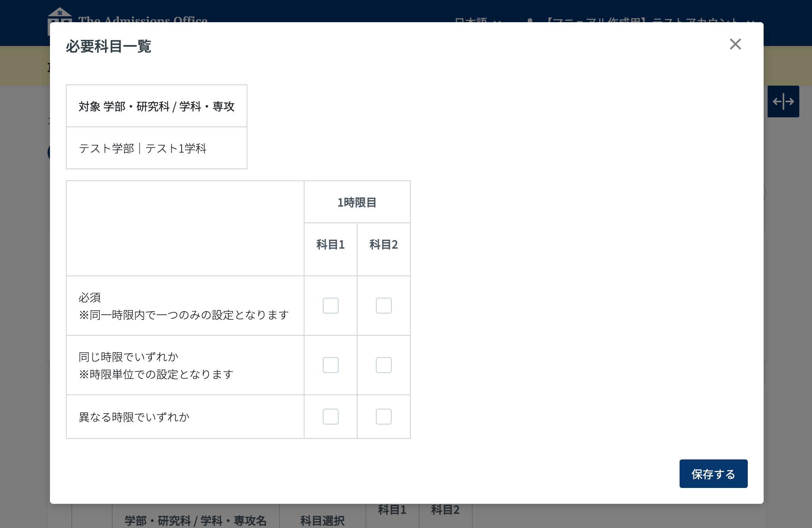Viewport: 812px width, 528px height.
Task: Click the 1時限目 column header
Action: [x=357, y=202]
